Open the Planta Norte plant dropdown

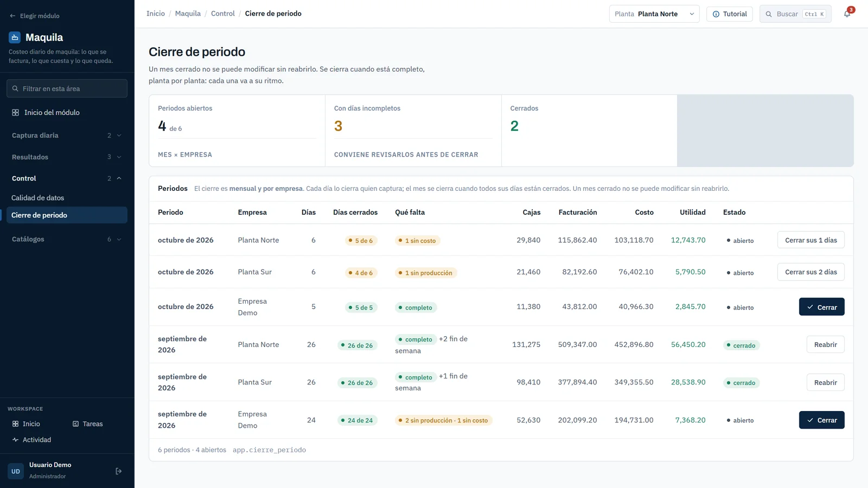tap(654, 14)
